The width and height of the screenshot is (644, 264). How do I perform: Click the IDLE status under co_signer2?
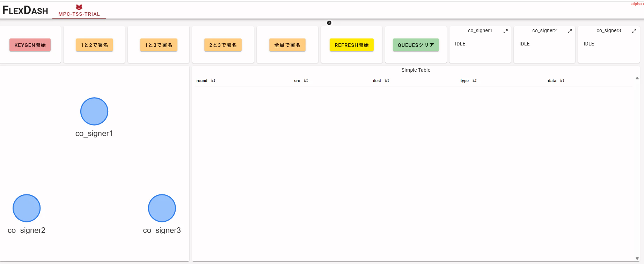[x=524, y=44]
